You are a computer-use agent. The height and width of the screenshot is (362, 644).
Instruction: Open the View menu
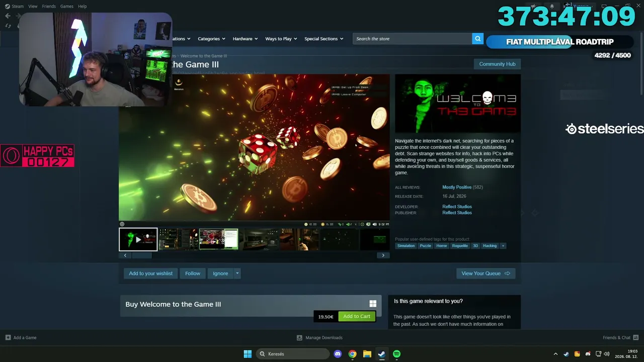pos(33,7)
